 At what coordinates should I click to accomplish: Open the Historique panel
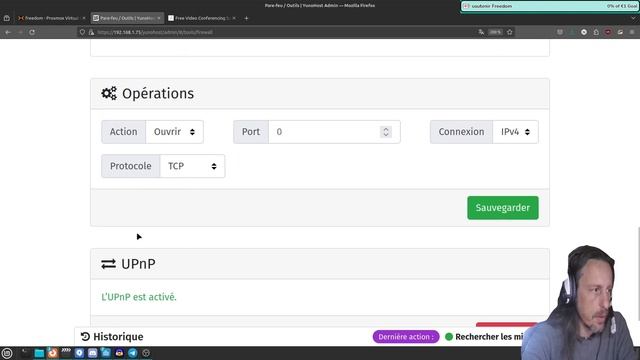point(112,337)
